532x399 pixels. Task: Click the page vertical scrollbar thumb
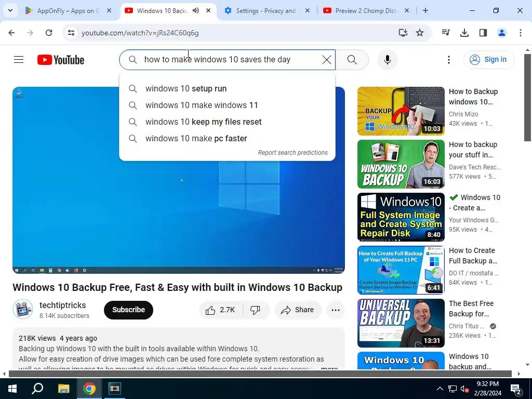point(527,97)
